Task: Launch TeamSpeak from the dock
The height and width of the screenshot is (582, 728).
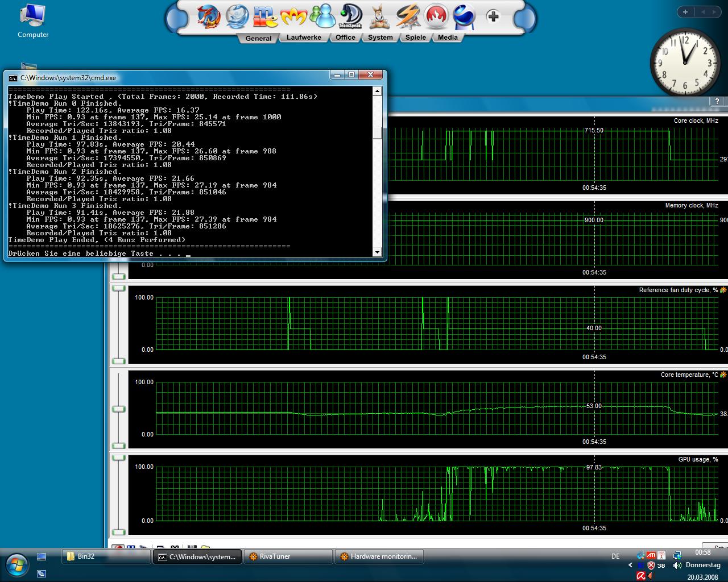Action: (350, 16)
